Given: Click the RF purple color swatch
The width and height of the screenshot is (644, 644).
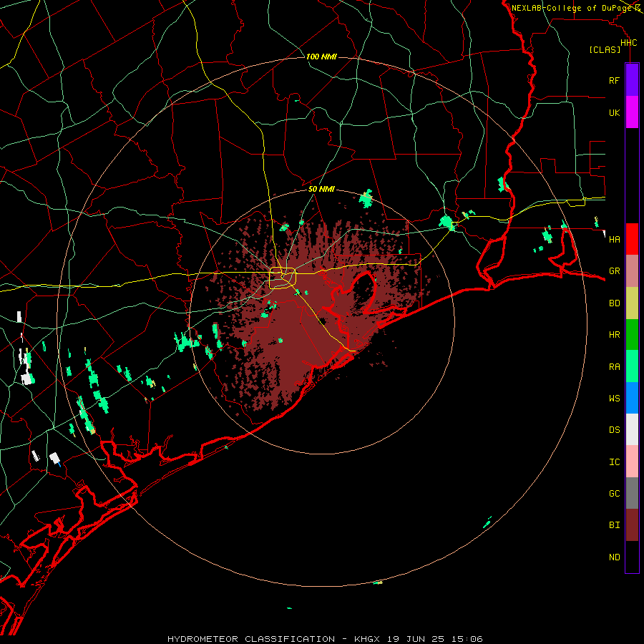Looking at the screenshot, I should point(632,80).
